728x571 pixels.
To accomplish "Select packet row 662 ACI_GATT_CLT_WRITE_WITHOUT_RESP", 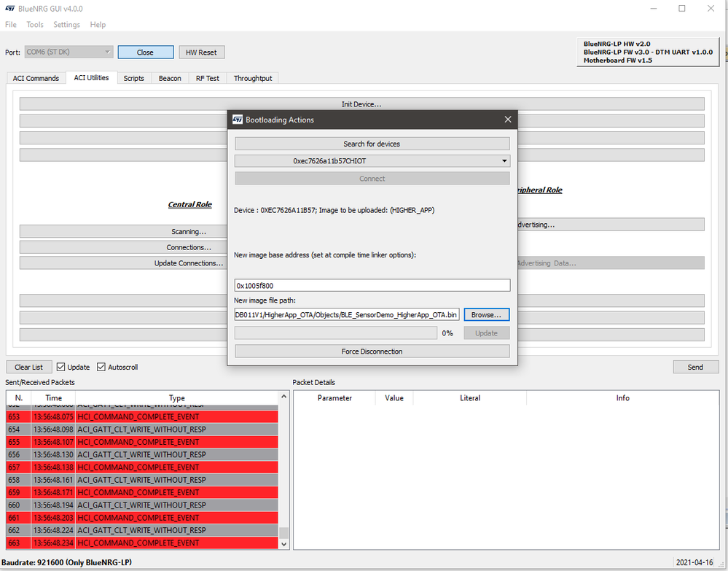I will point(142,530).
